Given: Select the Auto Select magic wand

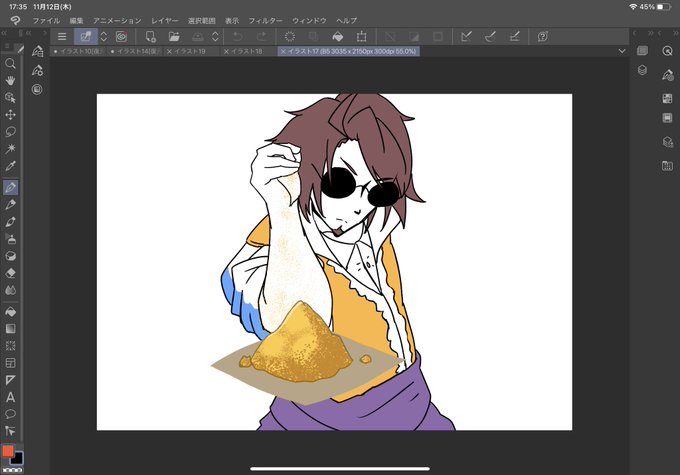Looking at the screenshot, I should pyautogui.click(x=10, y=149).
